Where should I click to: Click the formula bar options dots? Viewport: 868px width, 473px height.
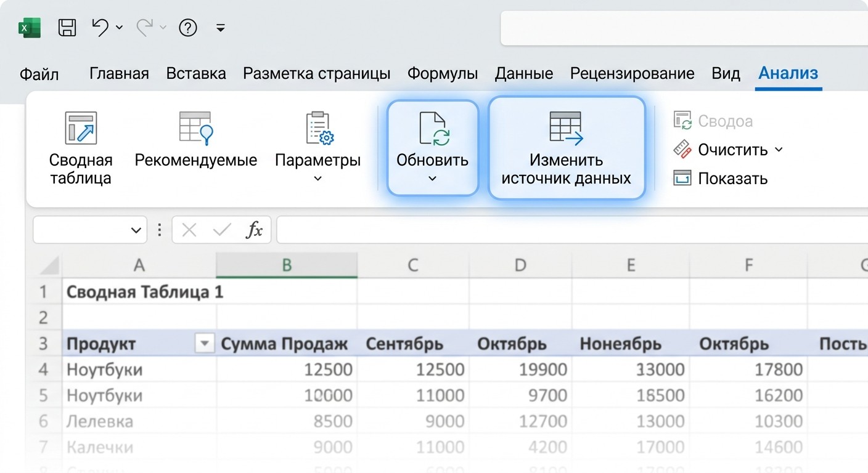(x=160, y=230)
